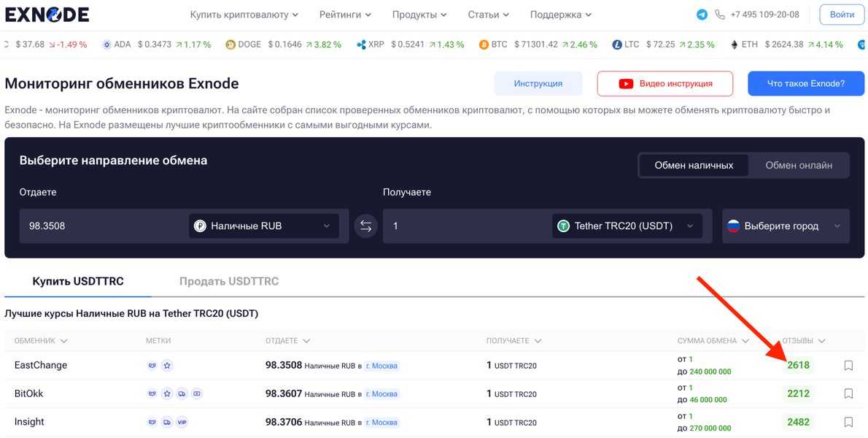Click BitOkk's mask label icon

click(x=152, y=393)
